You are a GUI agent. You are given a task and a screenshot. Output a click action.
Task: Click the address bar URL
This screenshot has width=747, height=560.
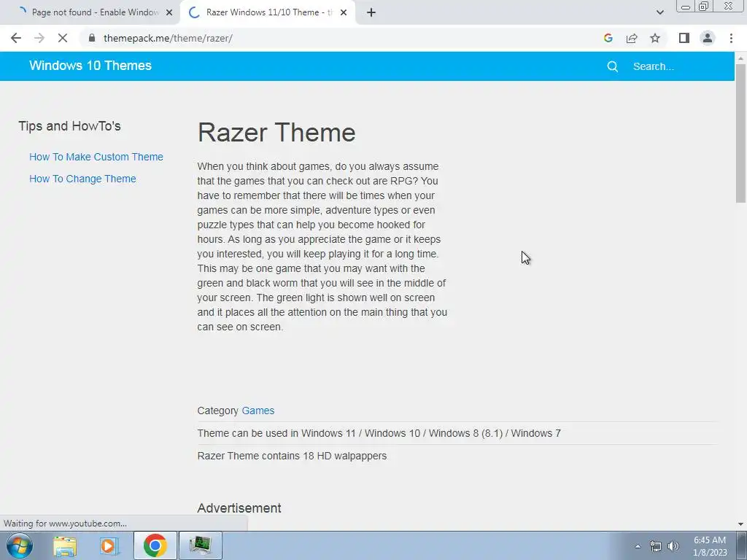coord(168,38)
